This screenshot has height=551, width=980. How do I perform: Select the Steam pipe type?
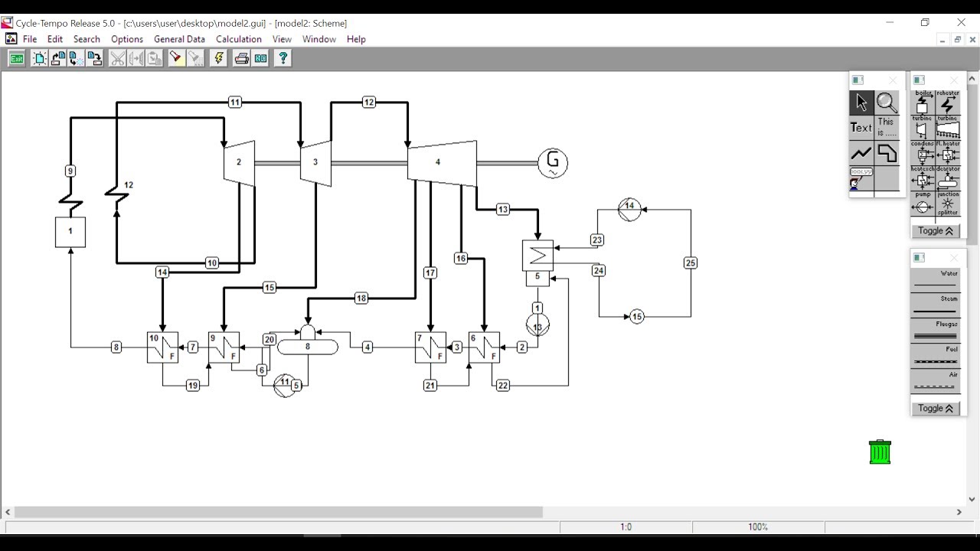point(936,305)
